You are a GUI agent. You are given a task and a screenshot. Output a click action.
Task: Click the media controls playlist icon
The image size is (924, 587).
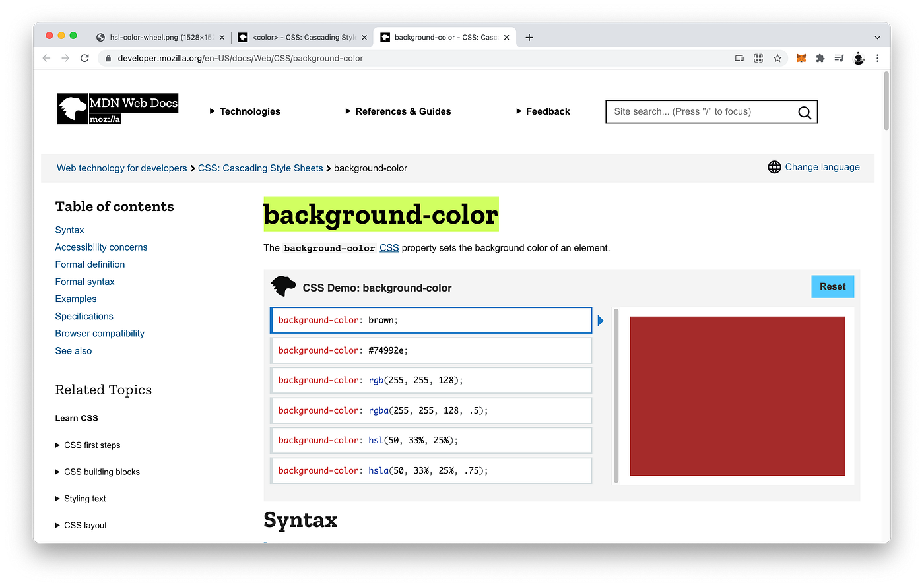click(839, 58)
